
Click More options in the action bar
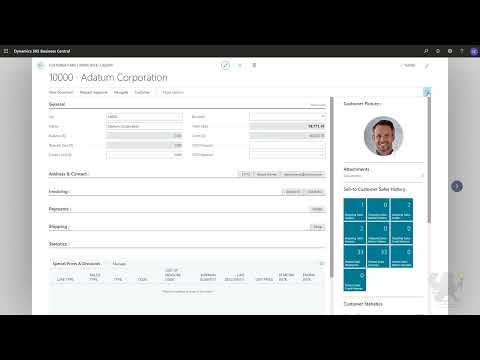pos(173,92)
